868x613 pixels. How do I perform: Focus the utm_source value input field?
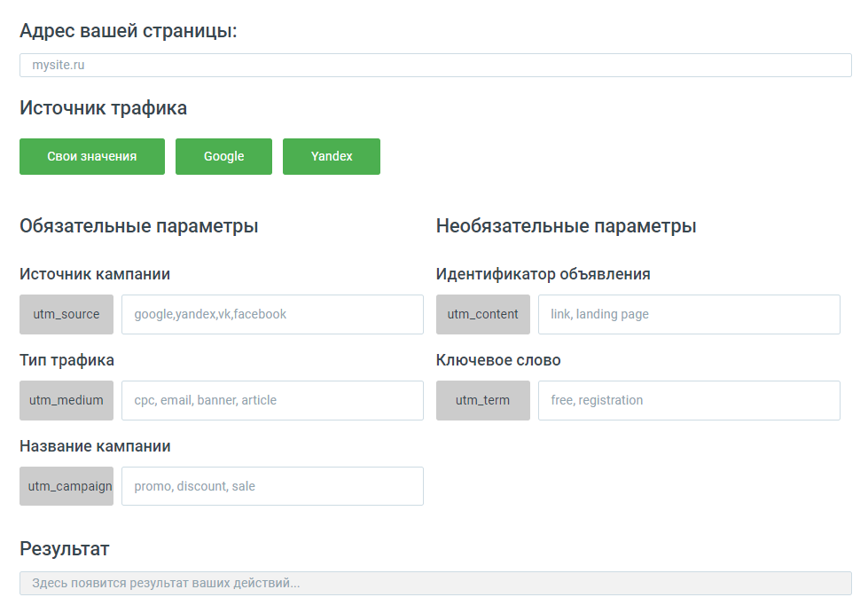(x=272, y=314)
